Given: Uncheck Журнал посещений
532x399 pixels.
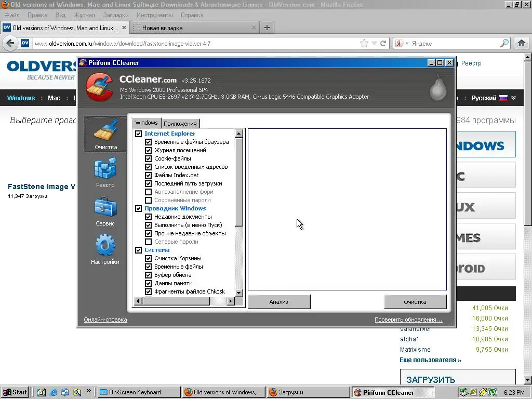Looking at the screenshot, I should tap(148, 150).
